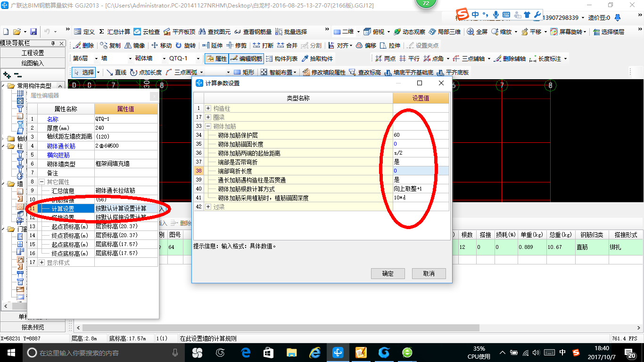Click 墙底平齐基础底 tool
Image resolution: width=644 pixels, height=362 pixels.
[x=408, y=72]
